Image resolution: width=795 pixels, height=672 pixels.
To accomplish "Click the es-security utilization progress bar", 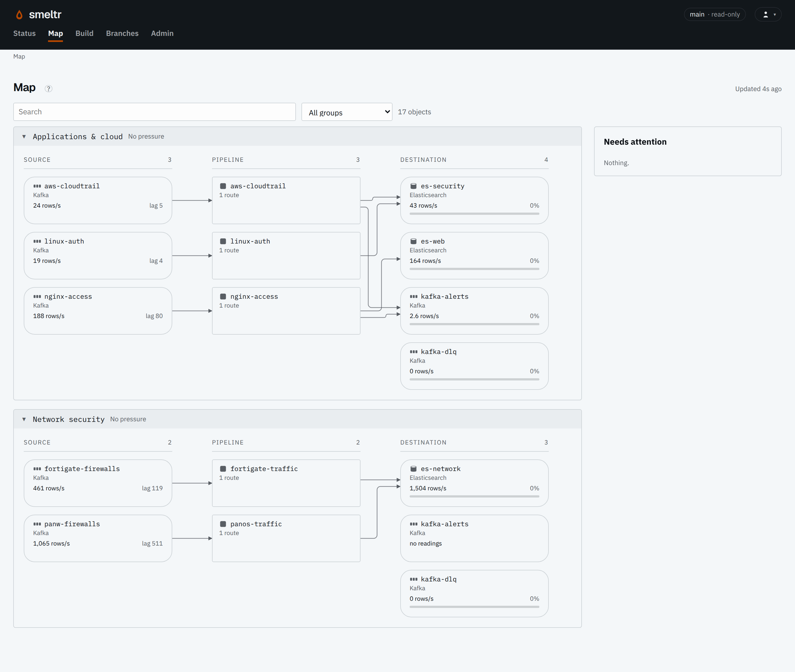I will 474,214.
